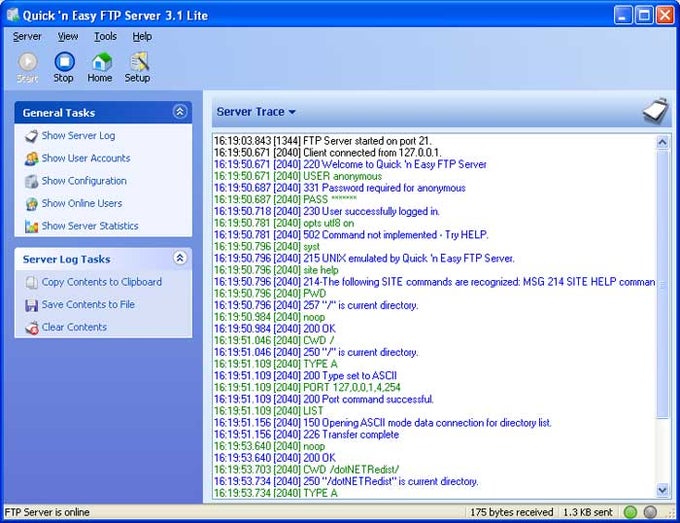Screen dimensions: 680x523
Task: Click the 'USER anonymous' log line
Action: [x=298, y=176]
